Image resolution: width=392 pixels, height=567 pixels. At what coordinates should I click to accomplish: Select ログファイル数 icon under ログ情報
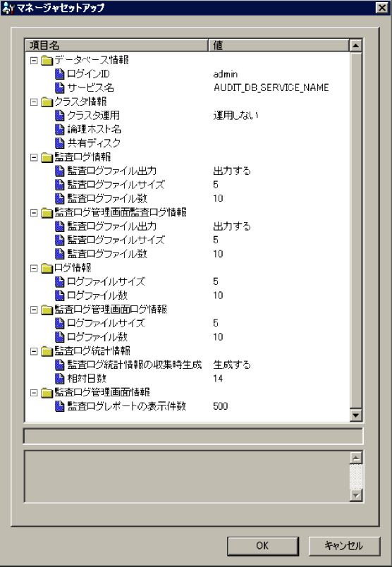coord(59,295)
